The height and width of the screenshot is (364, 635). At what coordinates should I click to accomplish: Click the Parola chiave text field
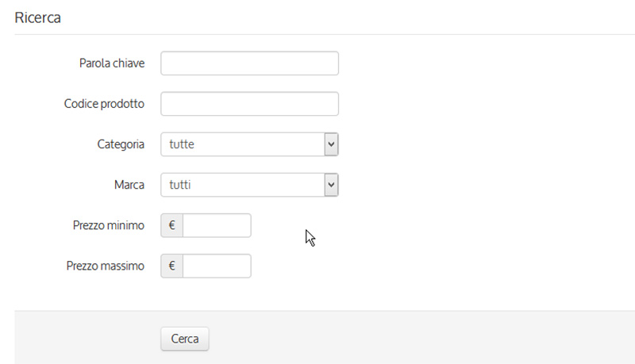(249, 63)
